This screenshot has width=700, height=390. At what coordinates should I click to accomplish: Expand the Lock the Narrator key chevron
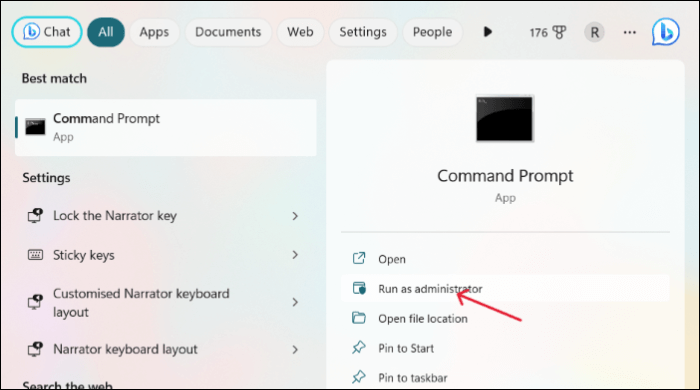click(x=295, y=216)
